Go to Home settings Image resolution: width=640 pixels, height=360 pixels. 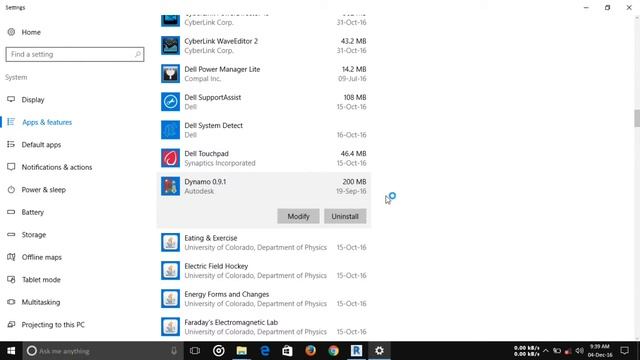click(x=31, y=32)
